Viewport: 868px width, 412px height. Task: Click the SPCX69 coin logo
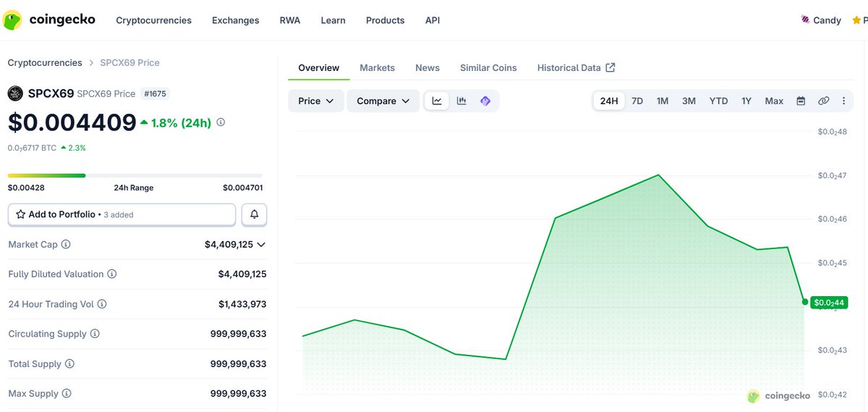pos(15,93)
